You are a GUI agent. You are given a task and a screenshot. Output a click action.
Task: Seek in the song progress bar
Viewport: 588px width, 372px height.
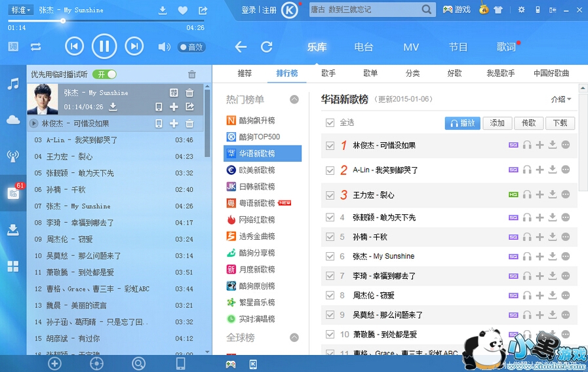pos(106,21)
